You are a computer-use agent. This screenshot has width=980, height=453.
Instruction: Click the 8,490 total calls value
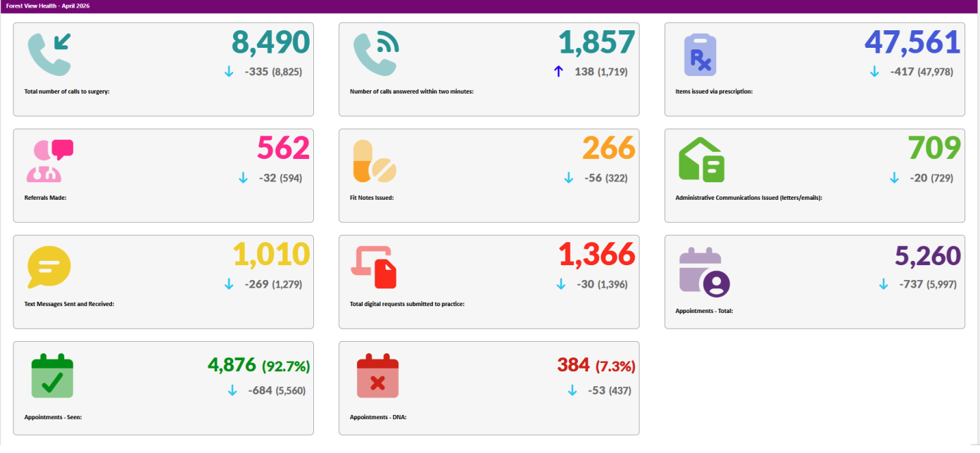[271, 43]
